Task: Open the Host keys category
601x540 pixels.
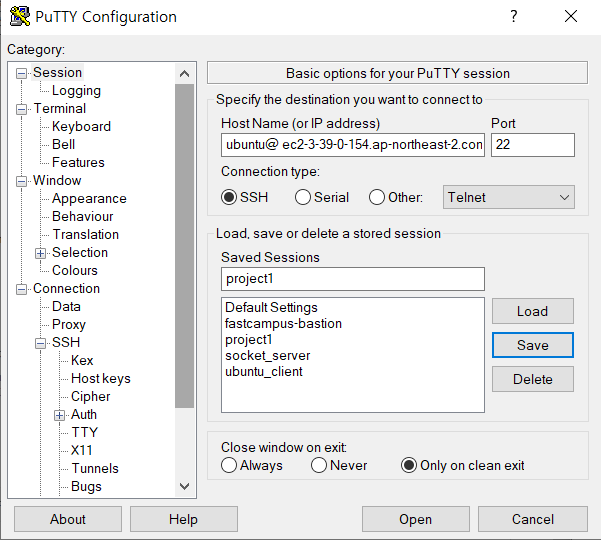Action: tap(101, 378)
